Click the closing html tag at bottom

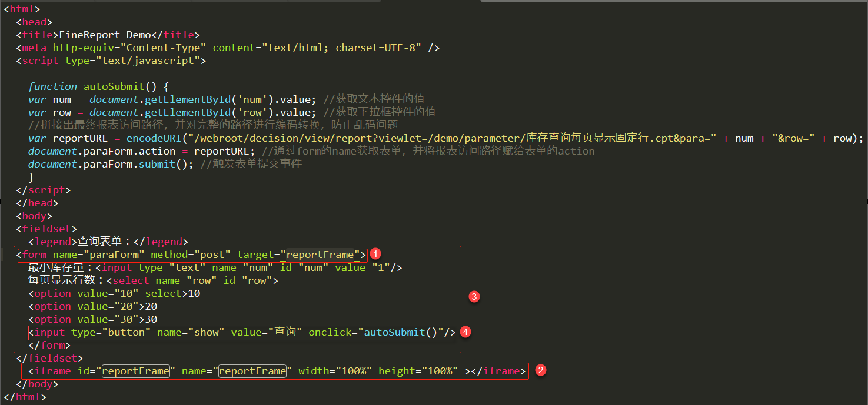pos(25,397)
